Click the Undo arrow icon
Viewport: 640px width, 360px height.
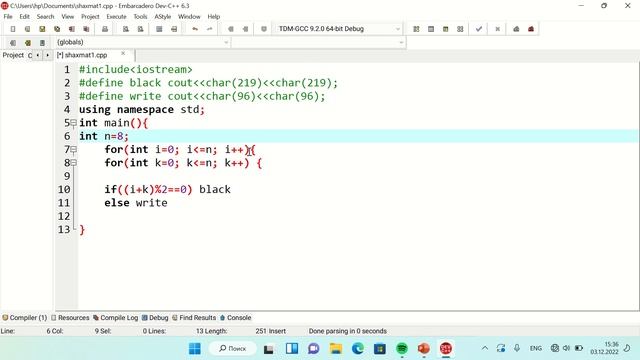(x=195, y=29)
